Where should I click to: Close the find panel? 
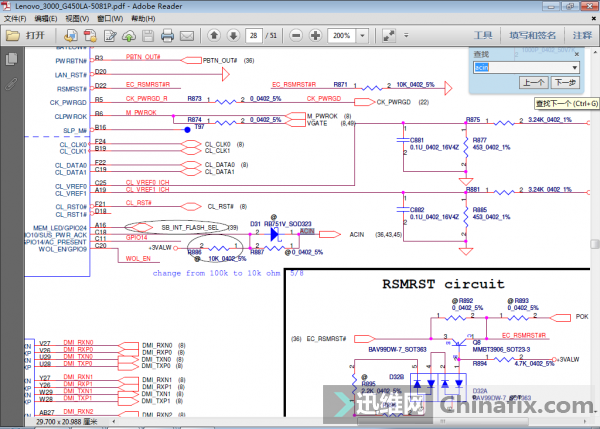[x=577, y=54]
